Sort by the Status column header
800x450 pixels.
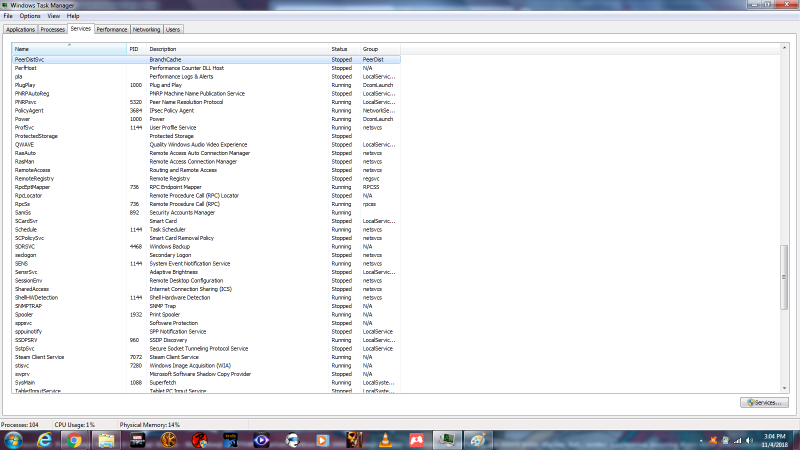pos(344,49)
